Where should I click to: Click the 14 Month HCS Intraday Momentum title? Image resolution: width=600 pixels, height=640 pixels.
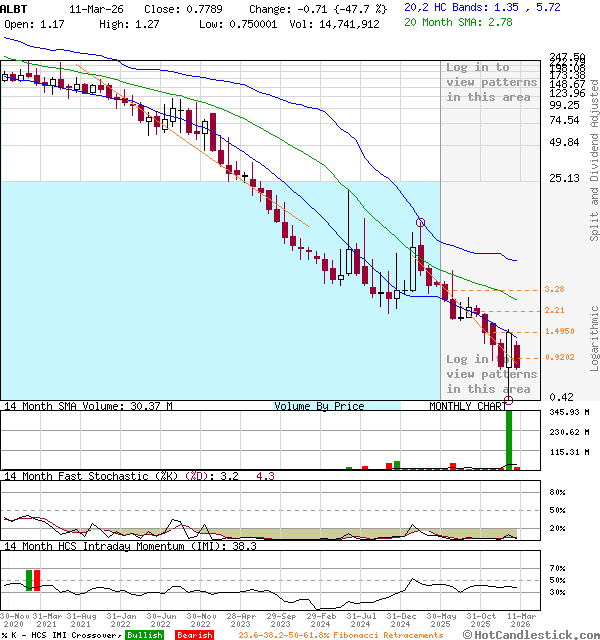coord(115,546)
